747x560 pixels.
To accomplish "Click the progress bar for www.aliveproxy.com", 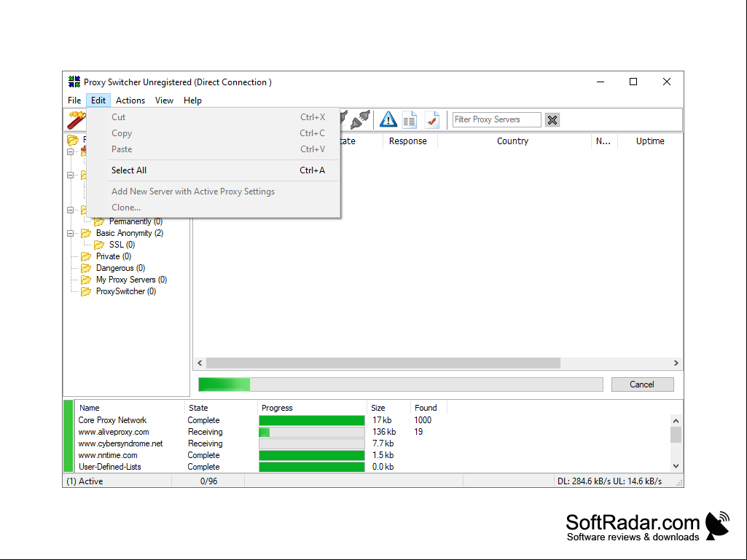I will pyautogui.click(x=312, y=432).
